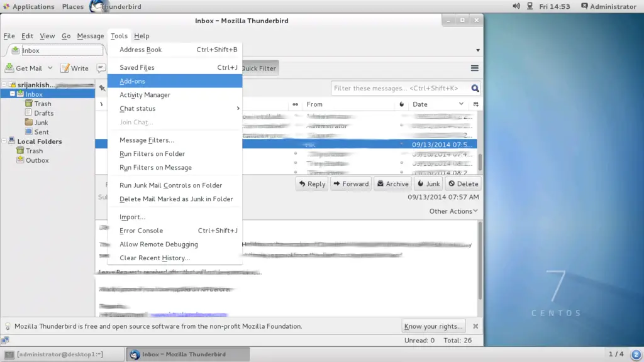This screenshot has height=362, width=644.
Task: Choose Allow Remote Debugging
Action: pos(175,244)
